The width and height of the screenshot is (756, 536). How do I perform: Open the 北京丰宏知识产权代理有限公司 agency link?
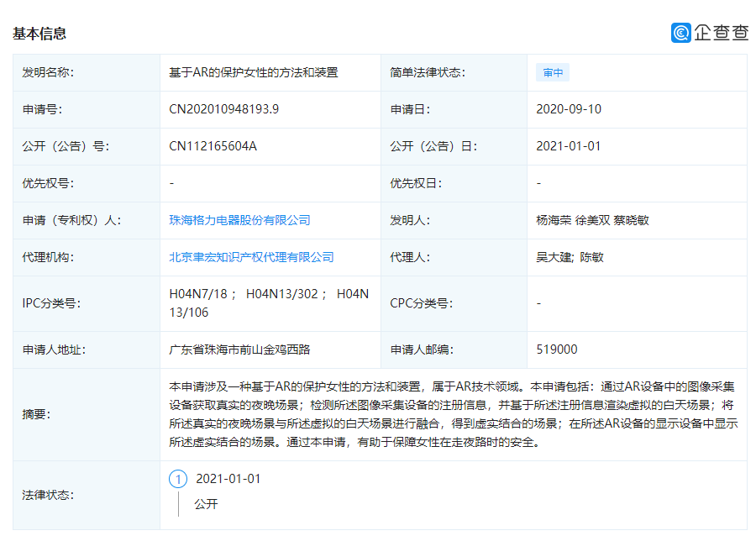pyautogui.click(x=251, y=257)
